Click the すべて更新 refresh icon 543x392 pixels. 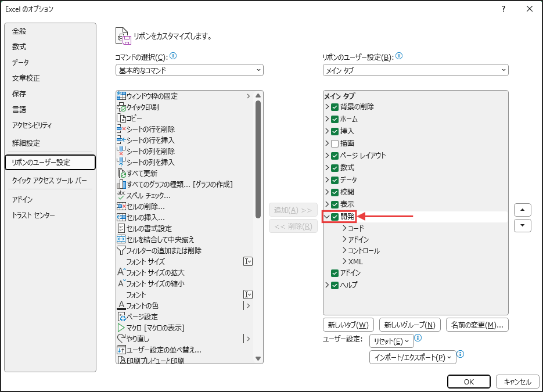pyautogui.click(x=121, y=173)
